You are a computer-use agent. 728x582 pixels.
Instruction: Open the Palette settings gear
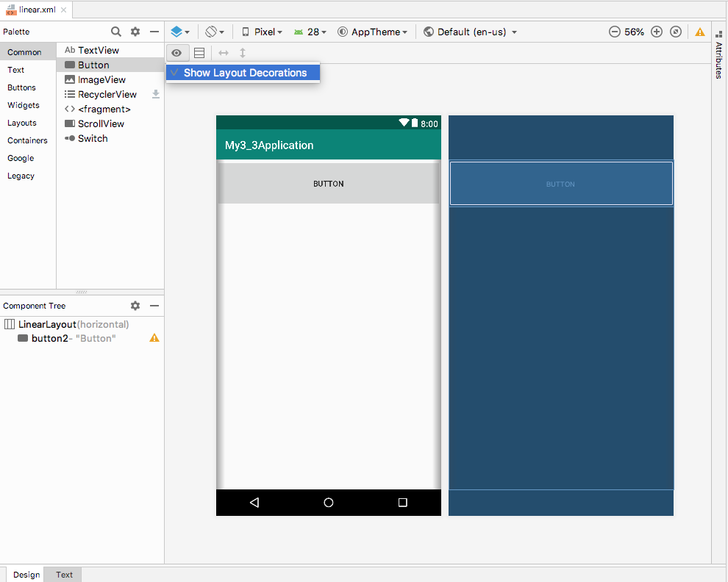[x=135, y=32]
